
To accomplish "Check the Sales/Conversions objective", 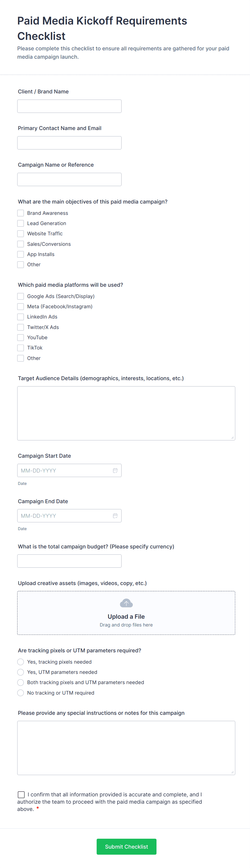I will 20,244.
